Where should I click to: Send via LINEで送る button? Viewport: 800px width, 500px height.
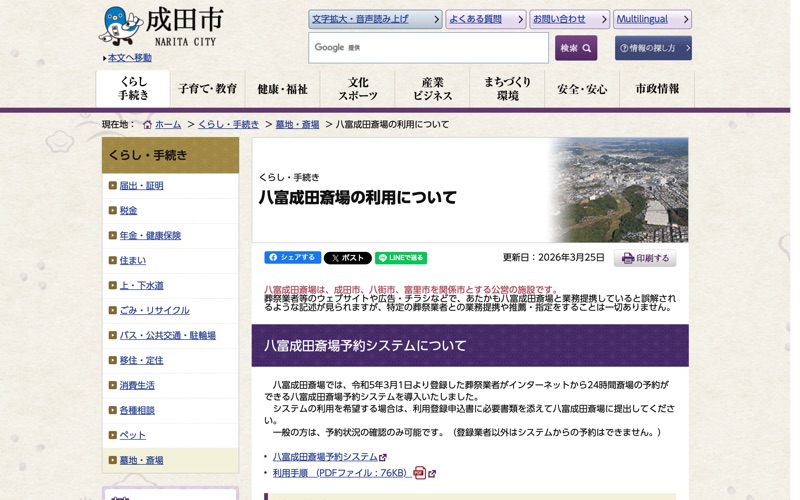pos(401,258)
